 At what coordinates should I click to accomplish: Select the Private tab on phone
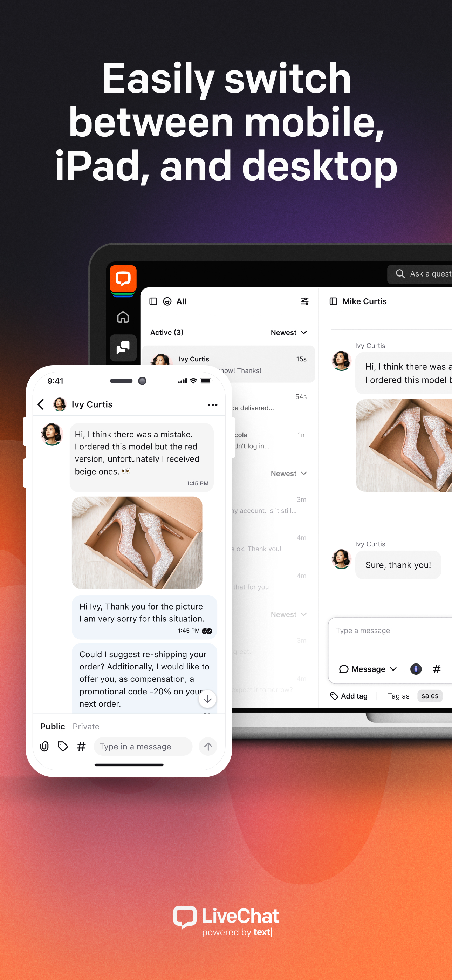[x=86, y=726]
